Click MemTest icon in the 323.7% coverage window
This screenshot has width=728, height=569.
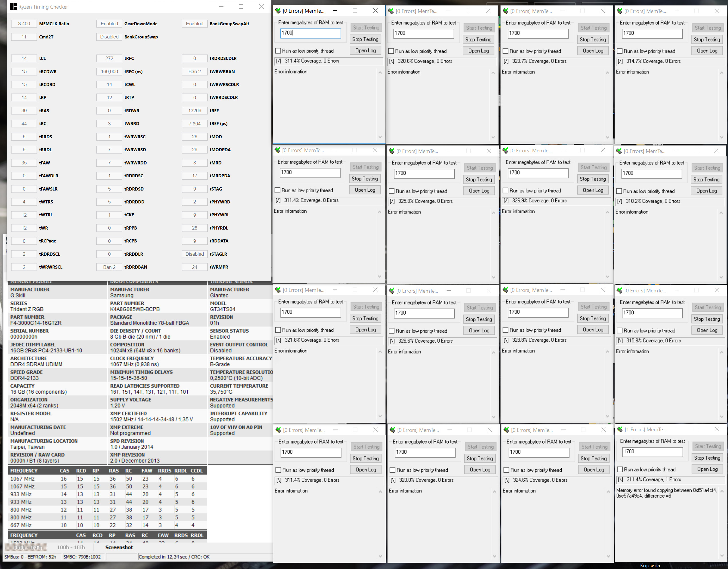point(506,11)
